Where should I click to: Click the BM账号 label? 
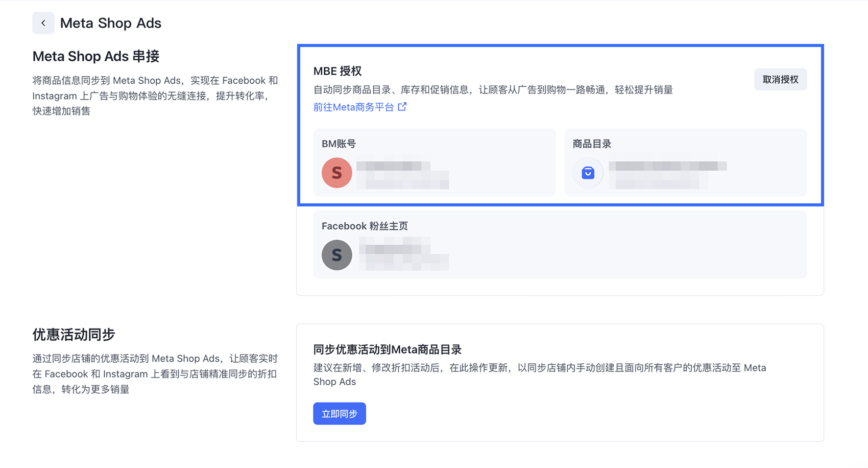(339, 144)
